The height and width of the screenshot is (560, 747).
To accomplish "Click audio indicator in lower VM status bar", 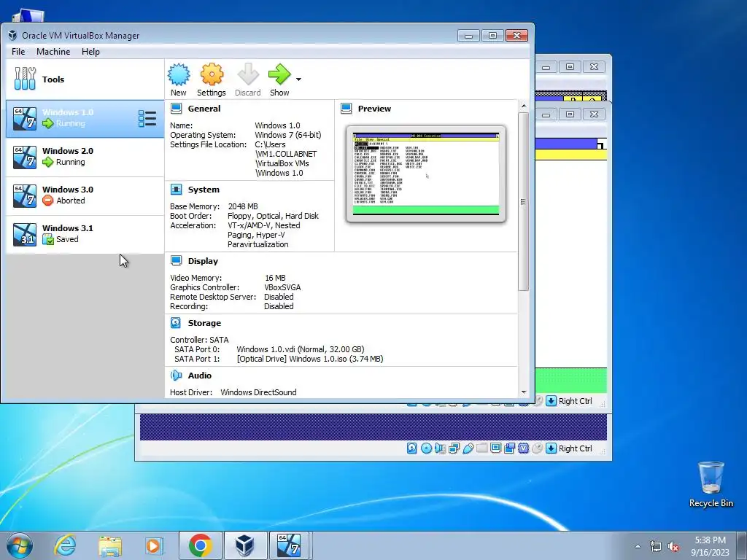I will click(440, 448).
